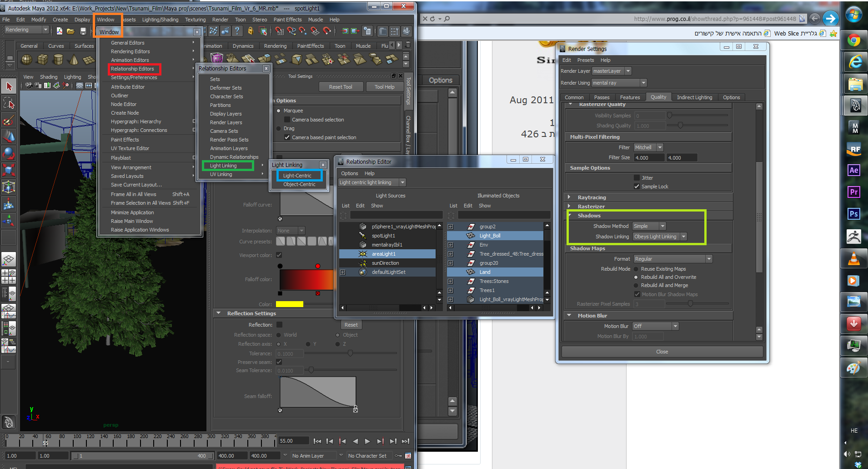The image size is (868, 469).
Task: Click the Falloff color gradient ramp
Action: click(x=307, y=279)
